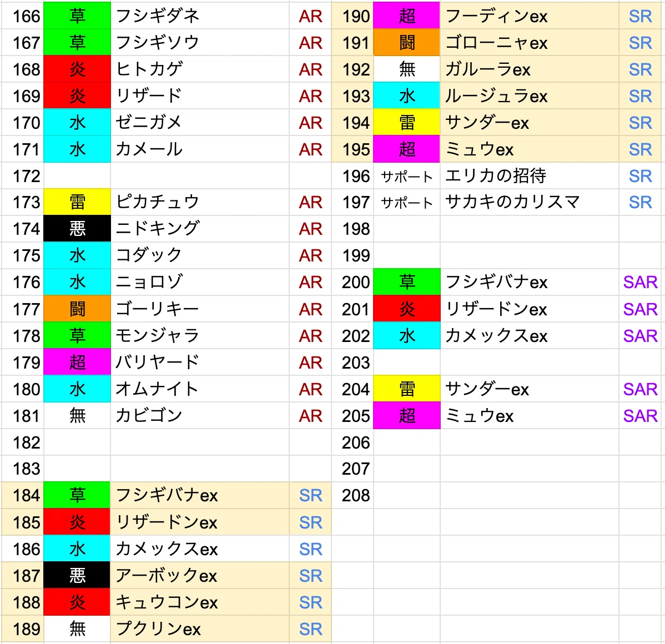Click the cell フシギダネ in row 166
The image size is (665, 644).
(x=200, y=16)
